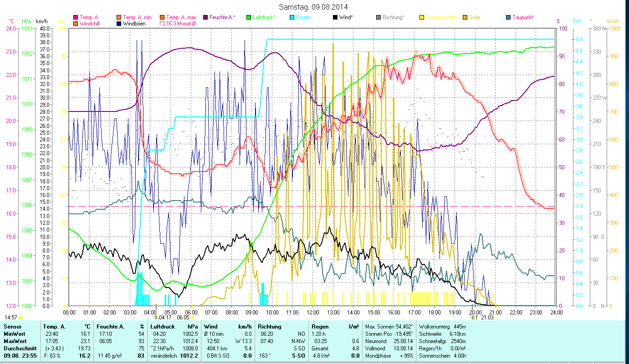Click the Taupunkt legend color box
This screenshot has height=364, width=629.
(x=508, y=17)
